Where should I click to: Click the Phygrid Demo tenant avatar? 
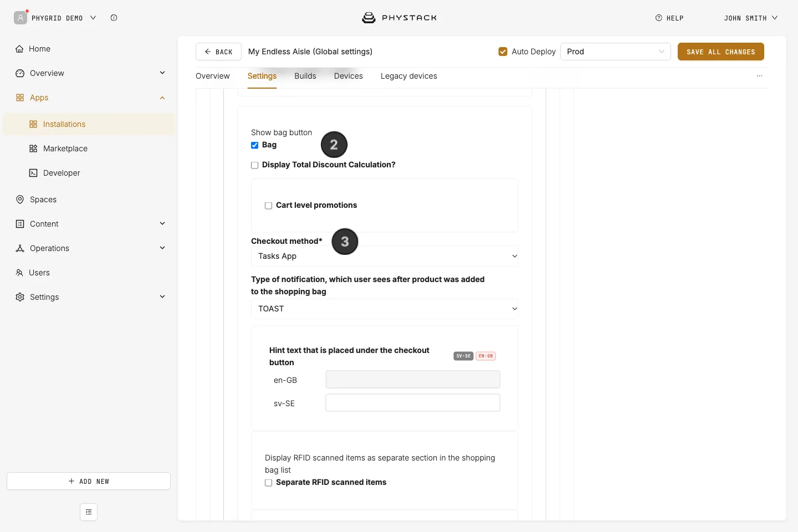coord(21,18)
